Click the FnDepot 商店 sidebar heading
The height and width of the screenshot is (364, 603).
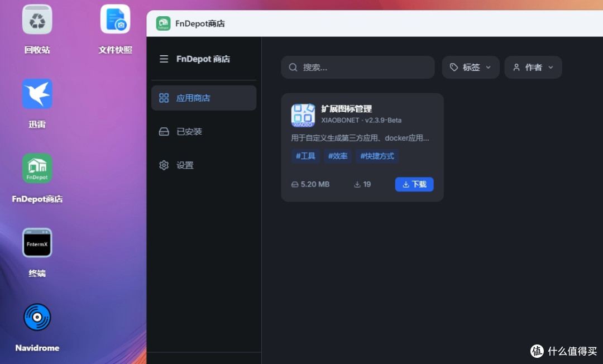(x=203, y=59)
